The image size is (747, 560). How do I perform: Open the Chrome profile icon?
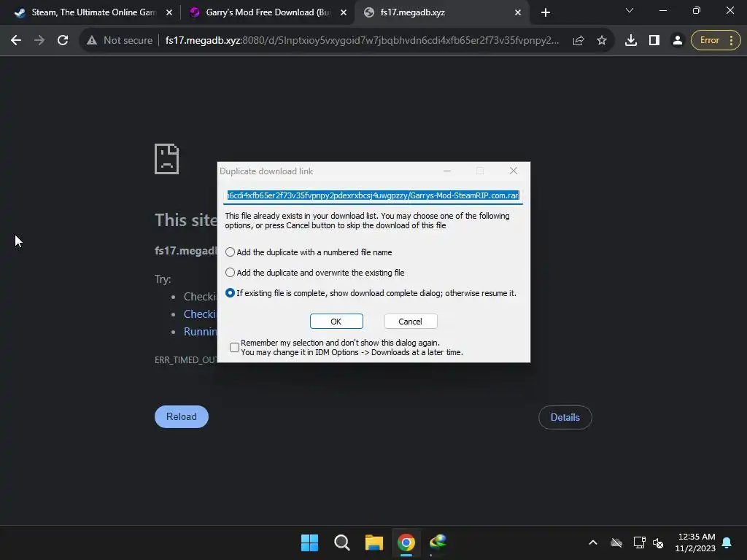(677, 41)
